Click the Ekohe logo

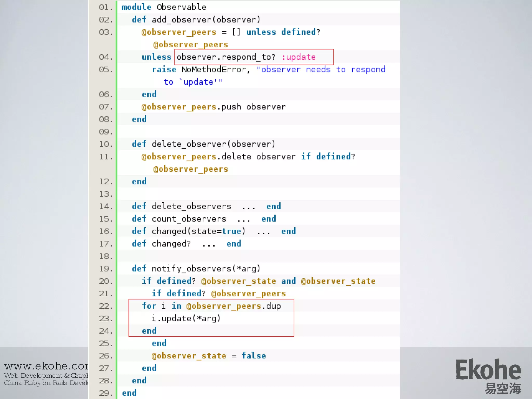click(x=488, y=369)
